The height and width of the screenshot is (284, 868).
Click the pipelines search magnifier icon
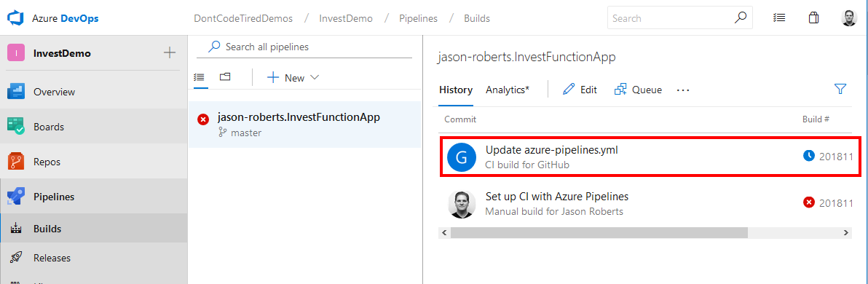tap(213, 47)
